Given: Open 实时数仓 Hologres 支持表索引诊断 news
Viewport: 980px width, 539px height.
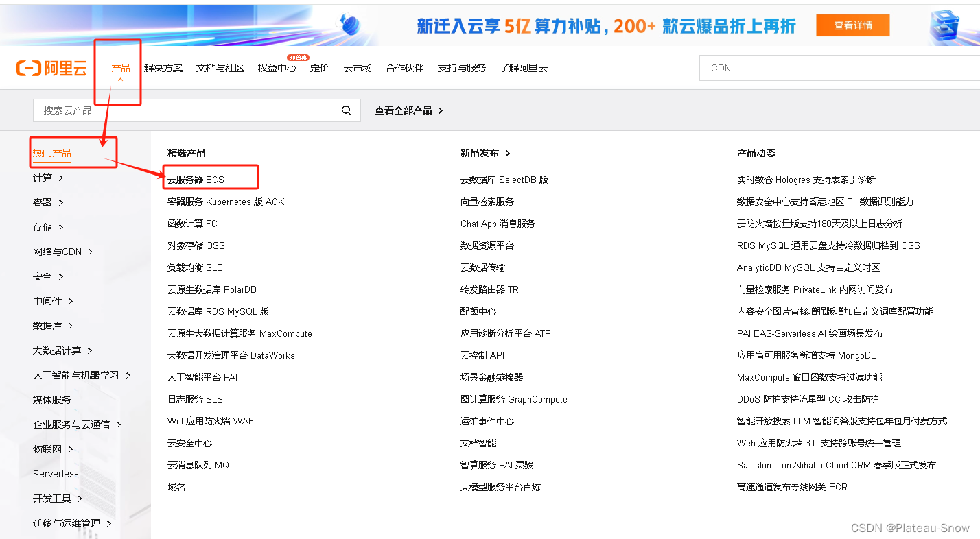Looking at the screenshot, I should [806, 180].
